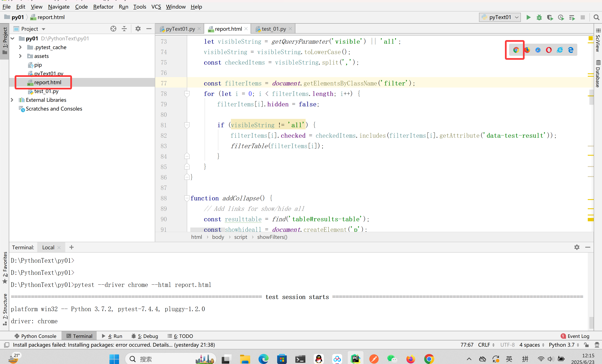The width and height of the screenshot is (602, 364).
Task: Launch PyCharm from the taskbar
Action: point(355,359)
